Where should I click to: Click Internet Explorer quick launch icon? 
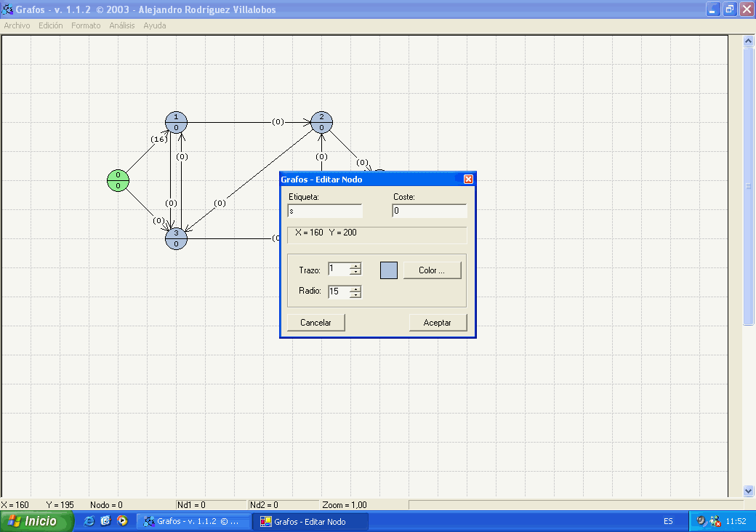coord(89,521)
